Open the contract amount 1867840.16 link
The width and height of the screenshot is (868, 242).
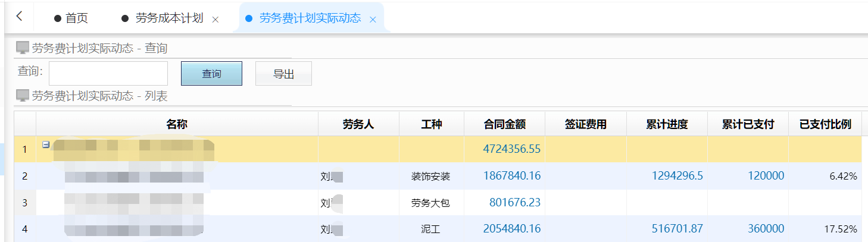coord(511,176)
